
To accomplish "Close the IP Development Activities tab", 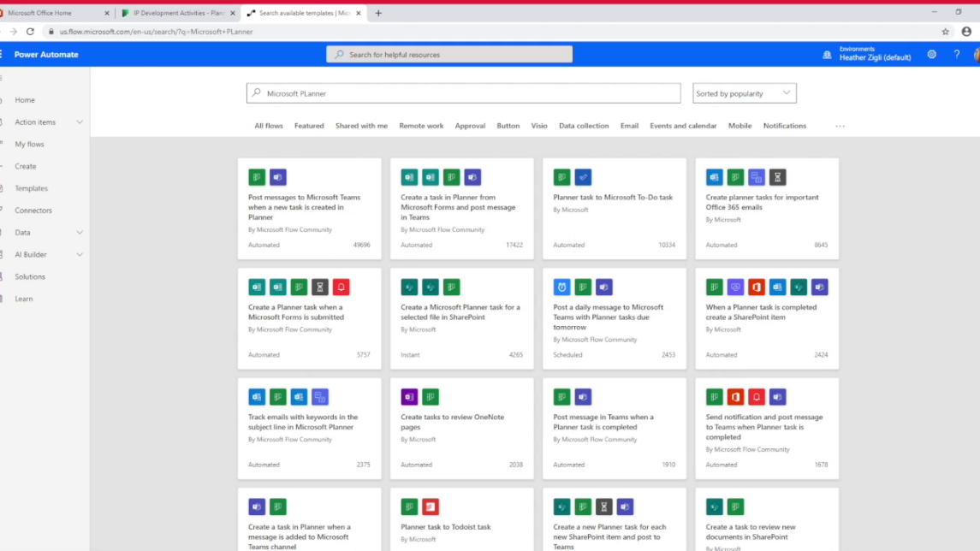I will tap(233, 13).
